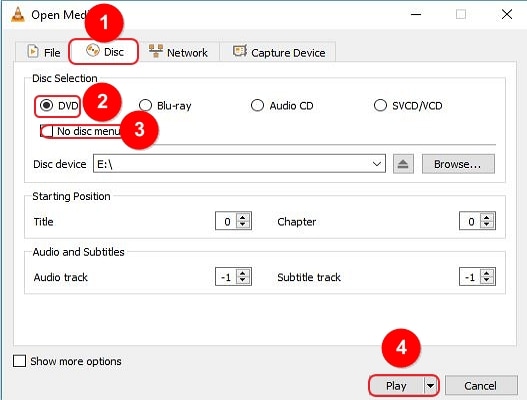This screenshot has height=400, width=527.
Task: Expand the Disc device dropdown
Action: [376, 164]
